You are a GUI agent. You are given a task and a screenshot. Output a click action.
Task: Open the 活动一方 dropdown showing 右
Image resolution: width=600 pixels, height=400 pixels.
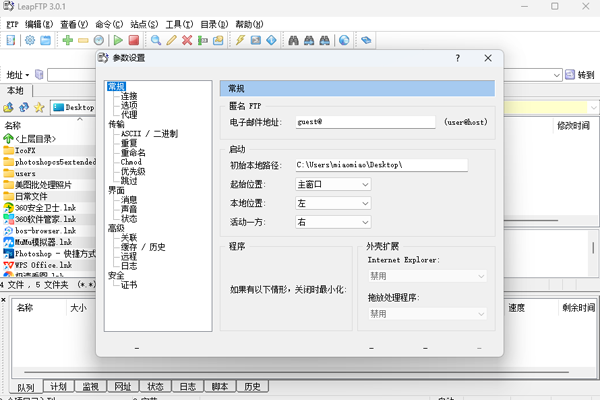[x=332, y=222]
